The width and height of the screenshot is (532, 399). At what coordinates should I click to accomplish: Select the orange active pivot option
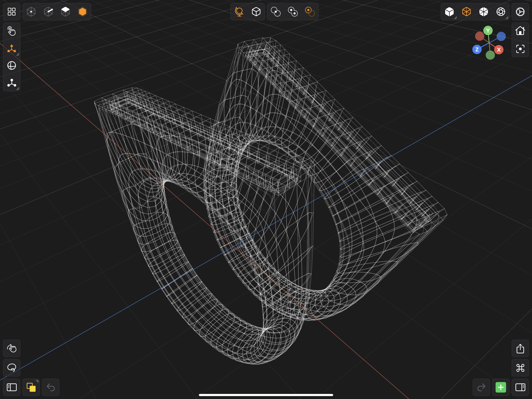(310, 11)
